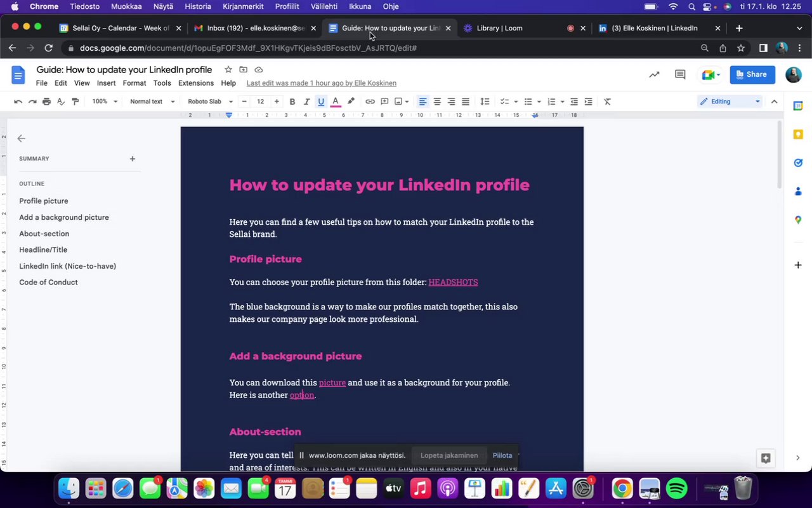Move document using folder icon
The height and width of the screenshot is (508, 812).
(244, 70)
